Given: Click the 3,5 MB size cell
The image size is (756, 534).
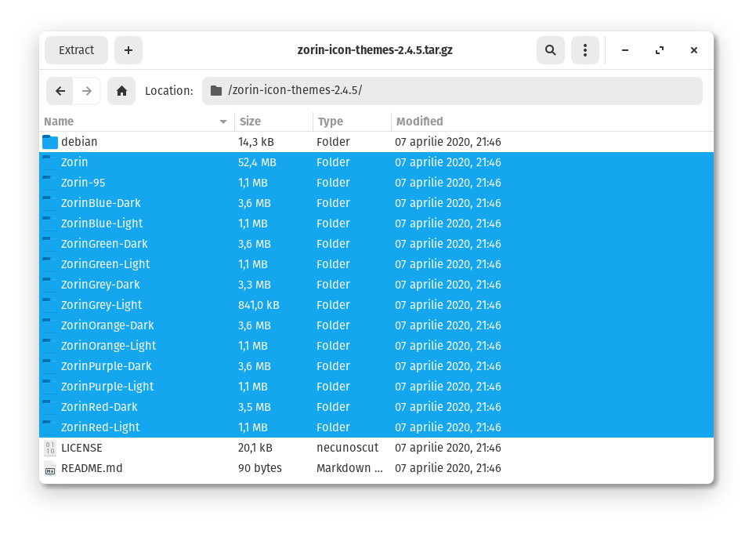Looking at the screenshot, I should coord(254,407).
